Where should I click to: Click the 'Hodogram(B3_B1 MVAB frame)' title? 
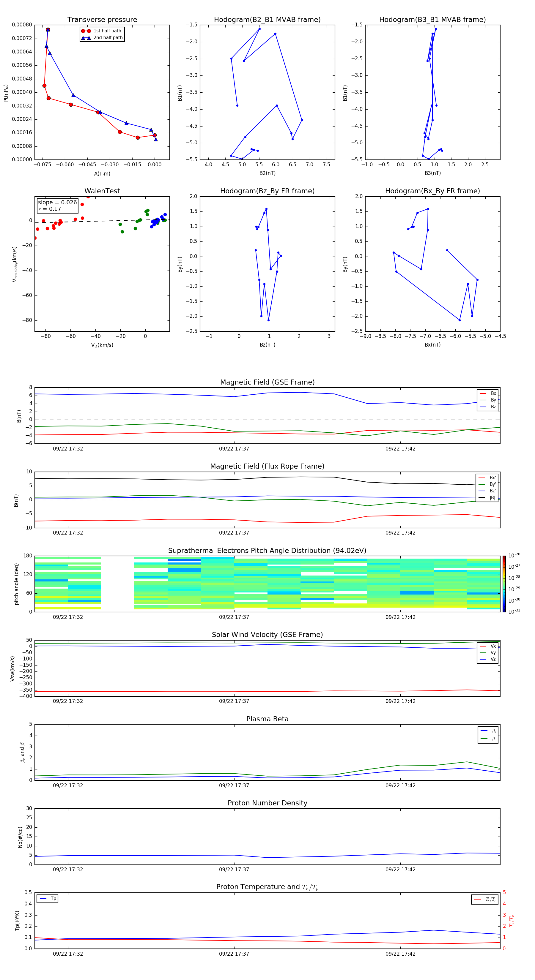coord(432,20)
